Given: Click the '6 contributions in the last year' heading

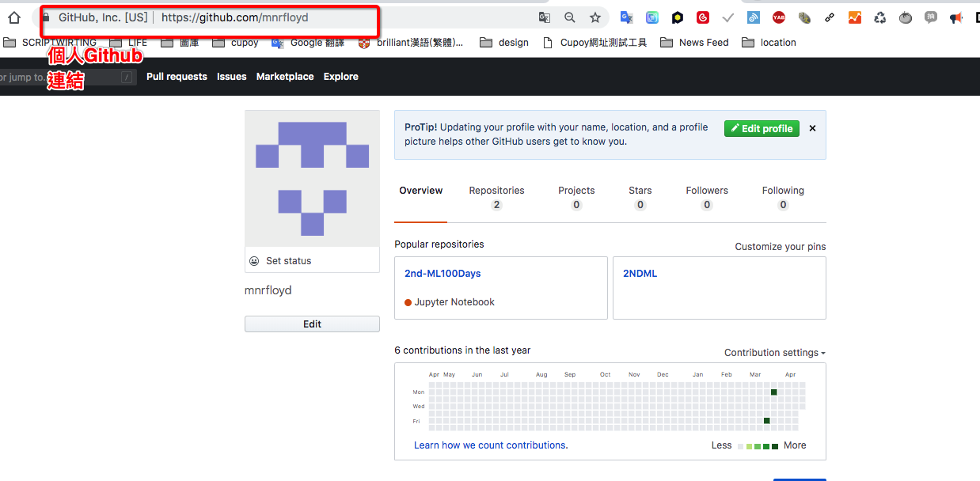Looking at the screenshot, I should [x=462, y=350].
